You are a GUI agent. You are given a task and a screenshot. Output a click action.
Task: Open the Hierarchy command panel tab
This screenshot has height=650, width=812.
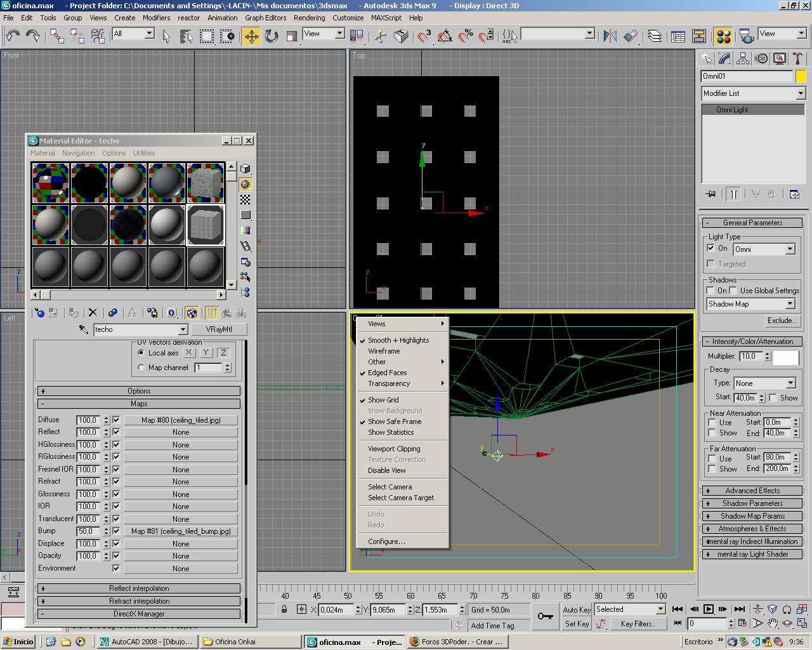point(743,59)
